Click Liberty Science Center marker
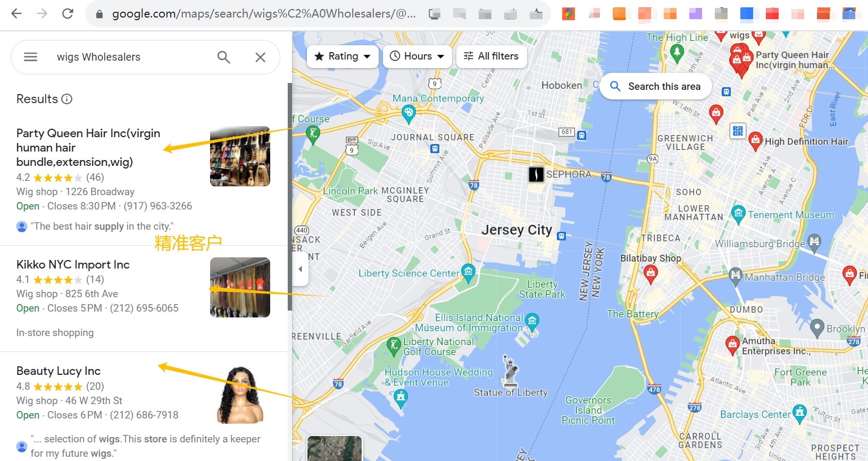Viewport: 868px width, 461px height. click(x=468, y=272)
